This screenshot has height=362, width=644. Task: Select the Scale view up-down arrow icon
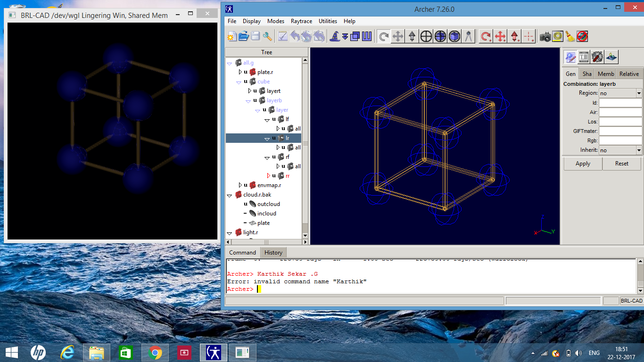click(412, 36)
